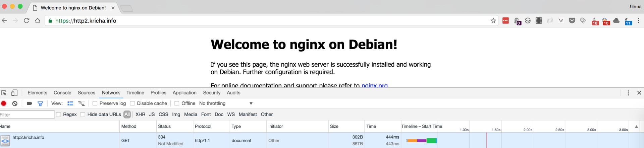Filter requests by XHR
The image size is (644, 148).
(140, 115)
